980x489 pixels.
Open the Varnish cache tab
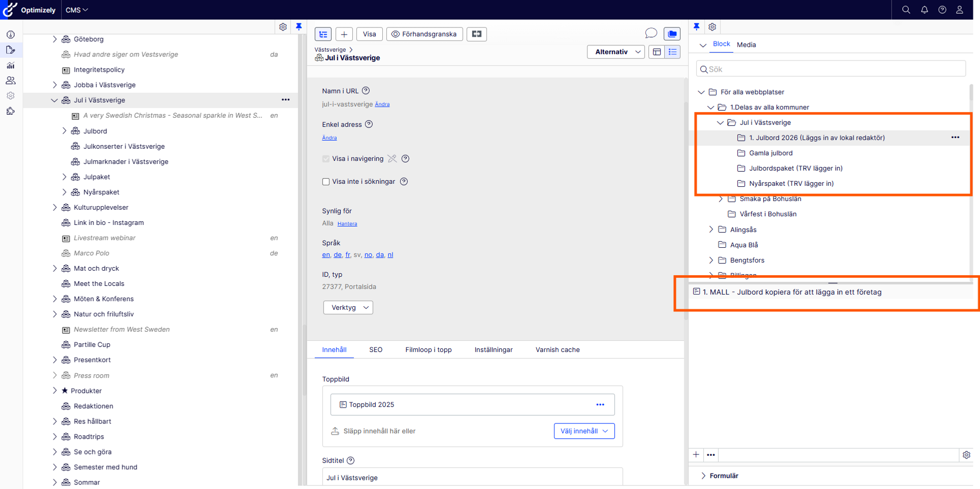[558, 350]
